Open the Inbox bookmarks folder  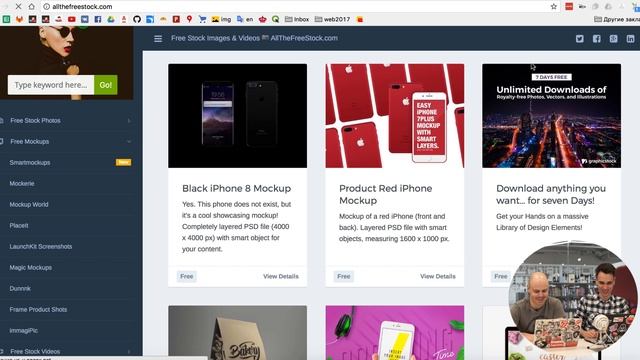297,19
